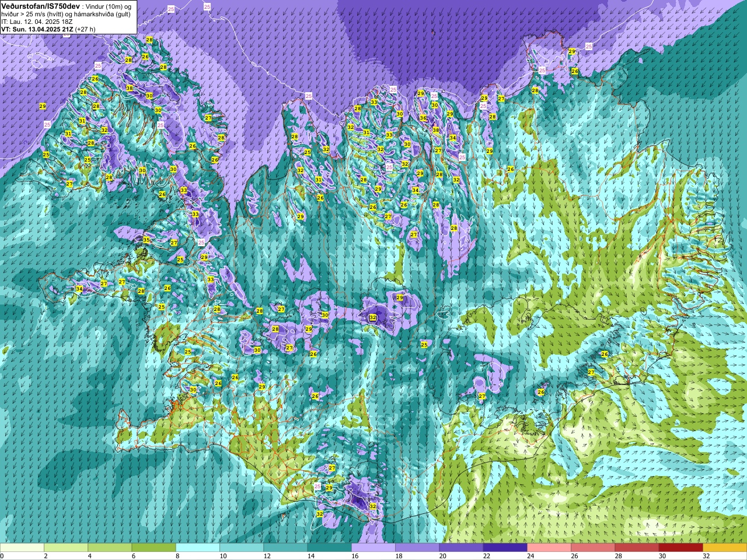This screenshot has width=747, height=560.
Task: Click the "VT: Sun. 13.04.2025 21Z" valid time text
Action: pos(37,29)
